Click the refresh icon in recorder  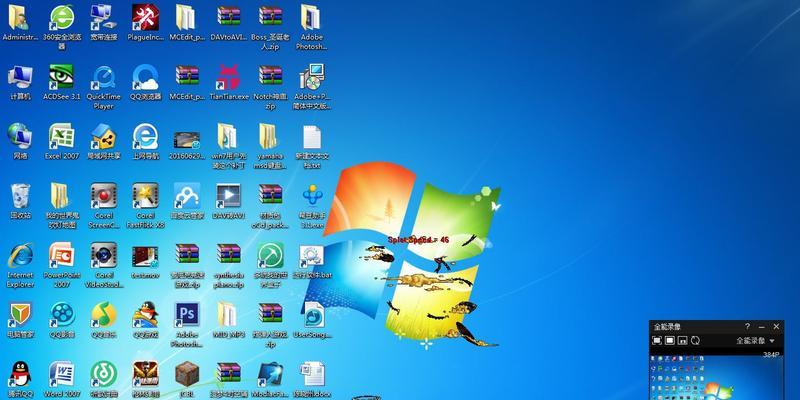pos(695,340)
